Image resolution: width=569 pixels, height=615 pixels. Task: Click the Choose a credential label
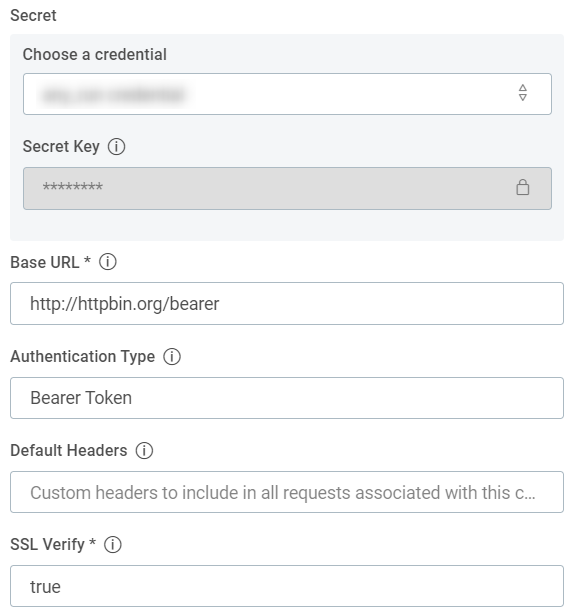point(95,55)
